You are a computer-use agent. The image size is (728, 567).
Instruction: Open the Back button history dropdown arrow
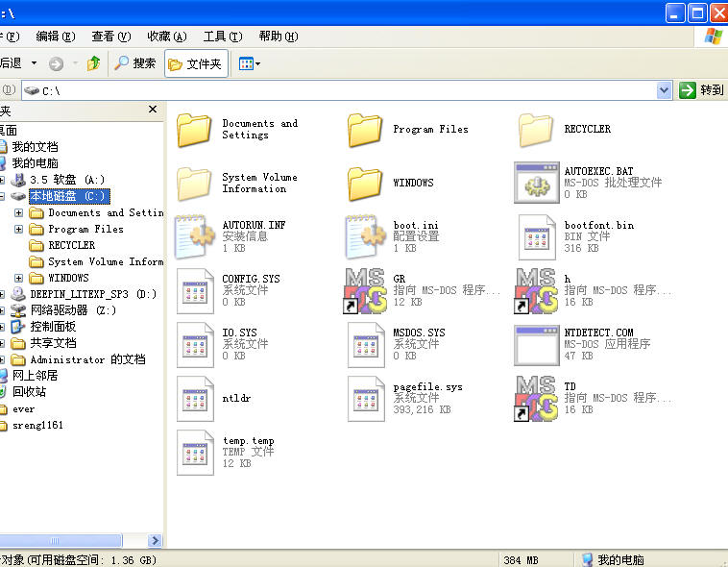[x=34, y=62]
